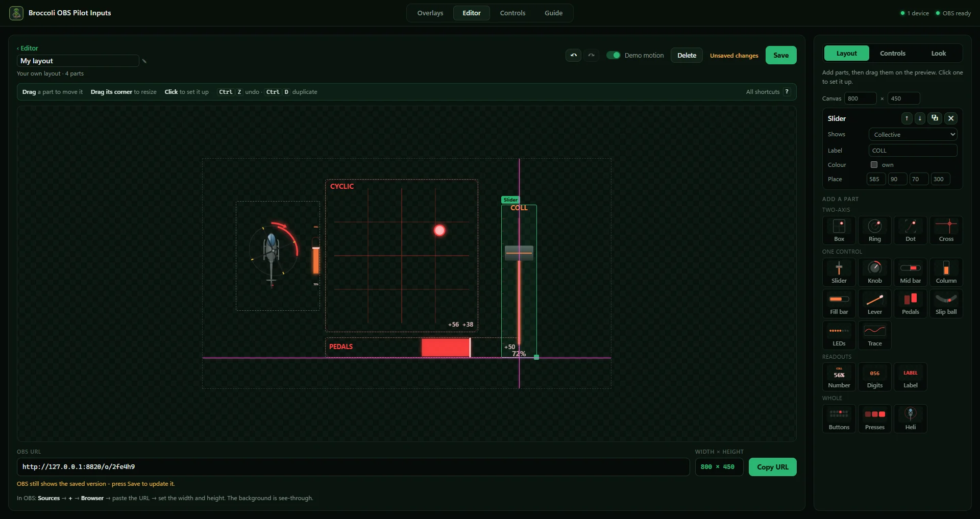Viewport: 980px width, 519px height.
Task: Undo the last edit
Action: 574,55
